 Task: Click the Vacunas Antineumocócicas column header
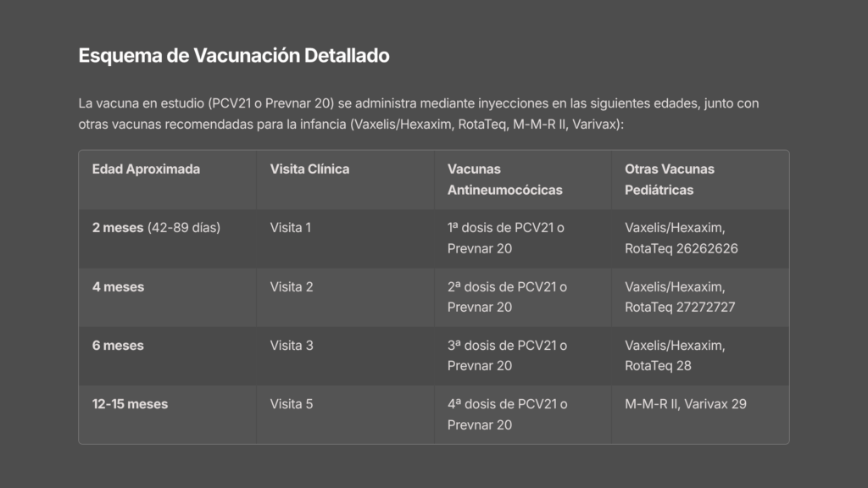pos(504,179)
